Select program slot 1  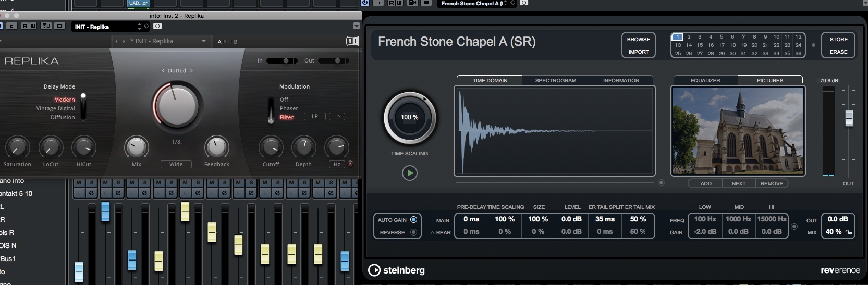coord(678,37)
